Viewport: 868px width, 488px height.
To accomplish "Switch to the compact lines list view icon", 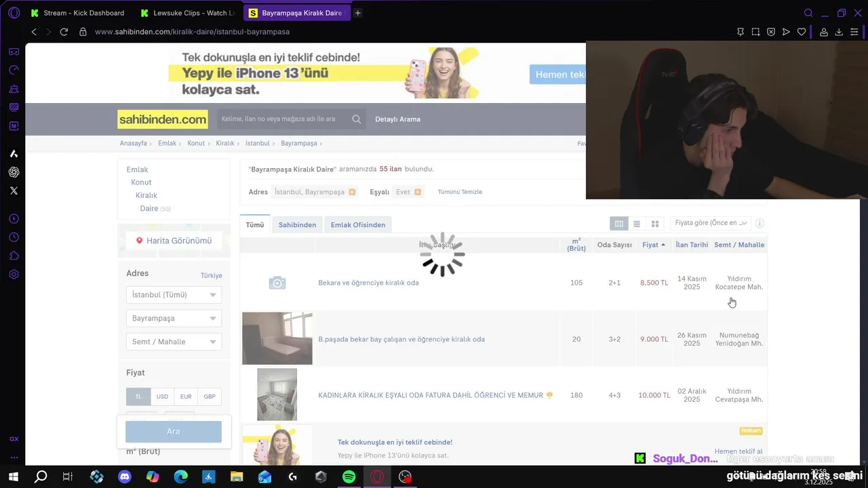I will (637, 224).
